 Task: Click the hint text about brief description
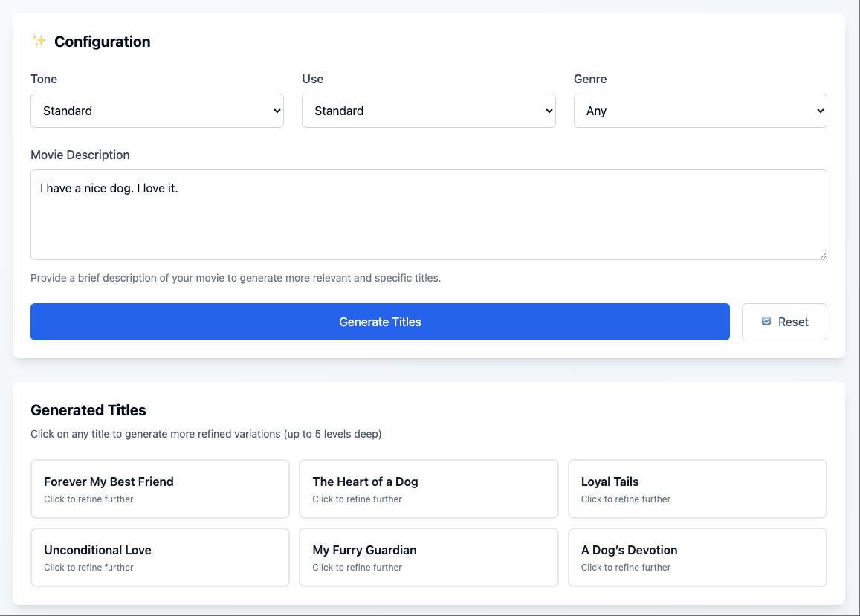pos(236,278)
